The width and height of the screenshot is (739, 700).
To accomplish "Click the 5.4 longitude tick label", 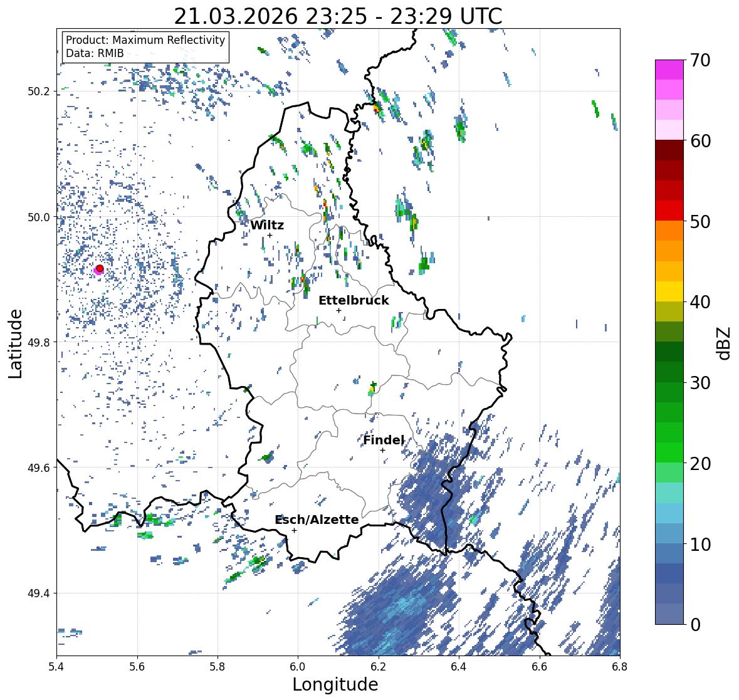I will [x=56, y=666].
